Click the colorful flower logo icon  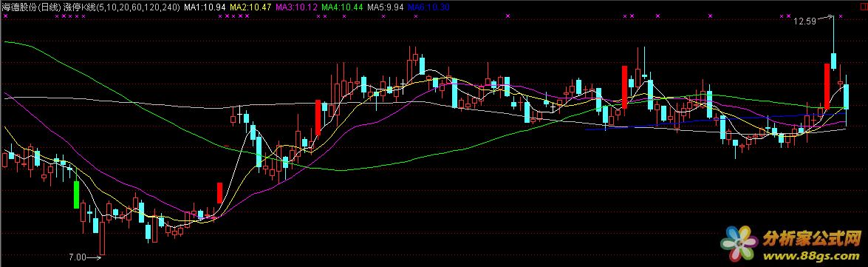click(x=739, y=244)
